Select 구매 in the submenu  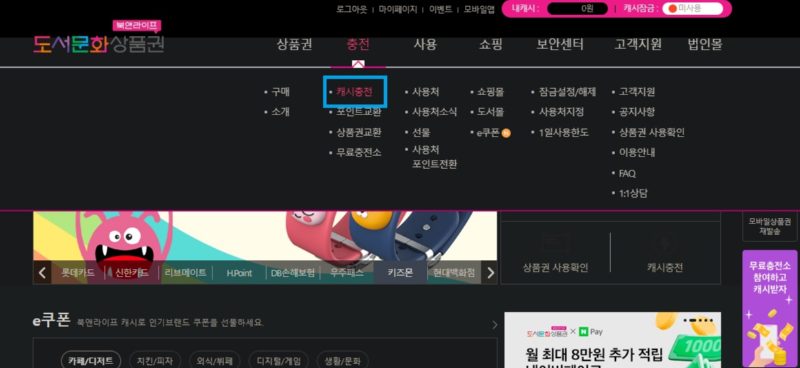[280, 92]
